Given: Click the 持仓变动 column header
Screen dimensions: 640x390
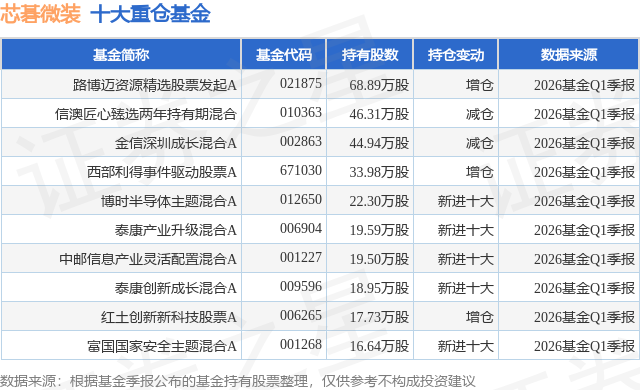Looking at the screenshot, I should pos(456,55).
